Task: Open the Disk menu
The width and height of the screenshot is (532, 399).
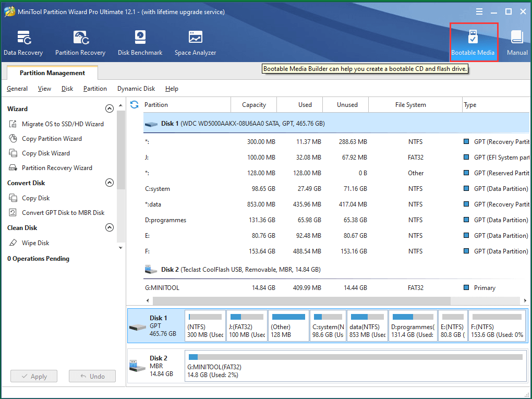Action: [67, 89]
